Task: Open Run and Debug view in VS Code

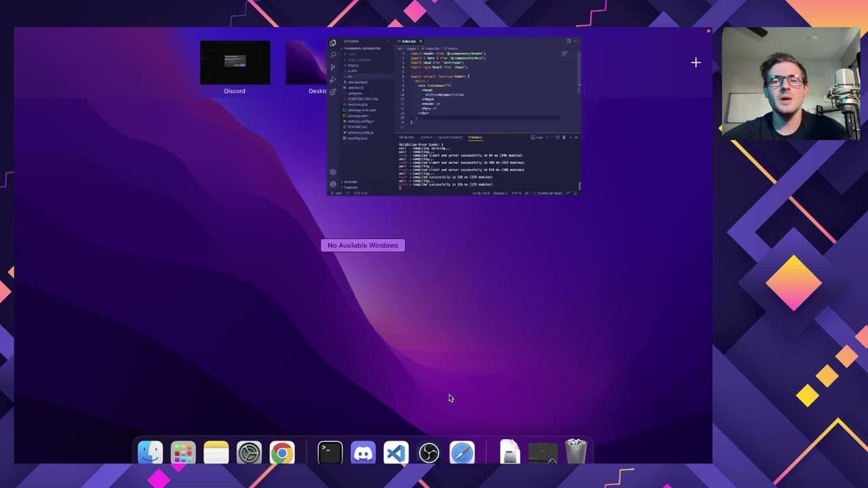Action: click(332, 79)
